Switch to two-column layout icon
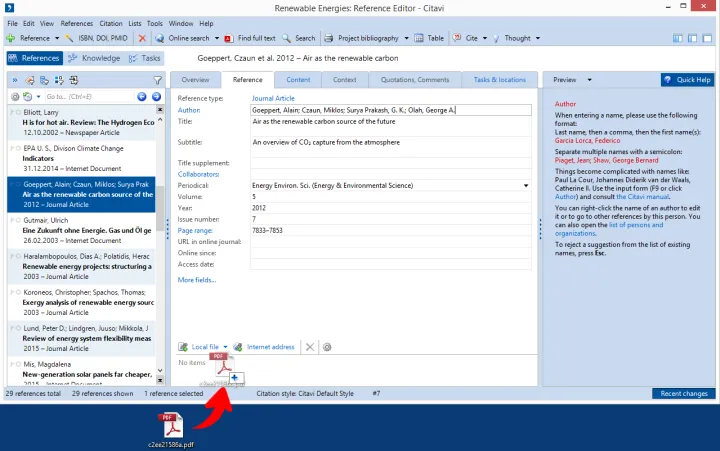Image resolution: width=720 pixels, height=451 pixels. pyautogui.click(x=692, y=39)
